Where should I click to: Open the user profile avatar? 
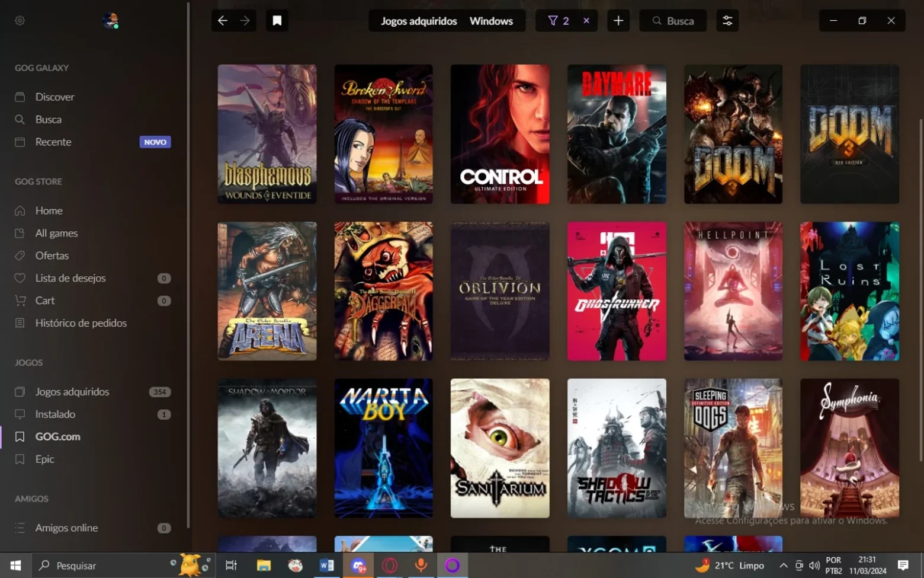[110, 21]
